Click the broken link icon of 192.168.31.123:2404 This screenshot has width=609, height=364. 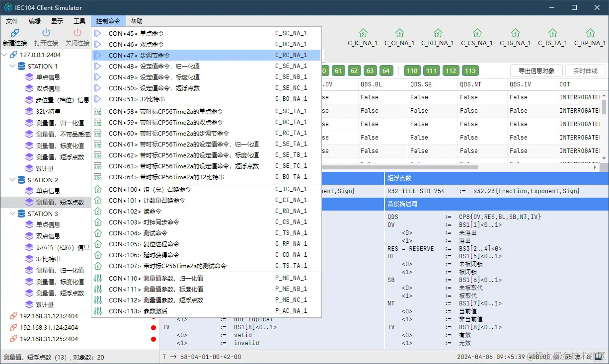(x=13, y=316)
